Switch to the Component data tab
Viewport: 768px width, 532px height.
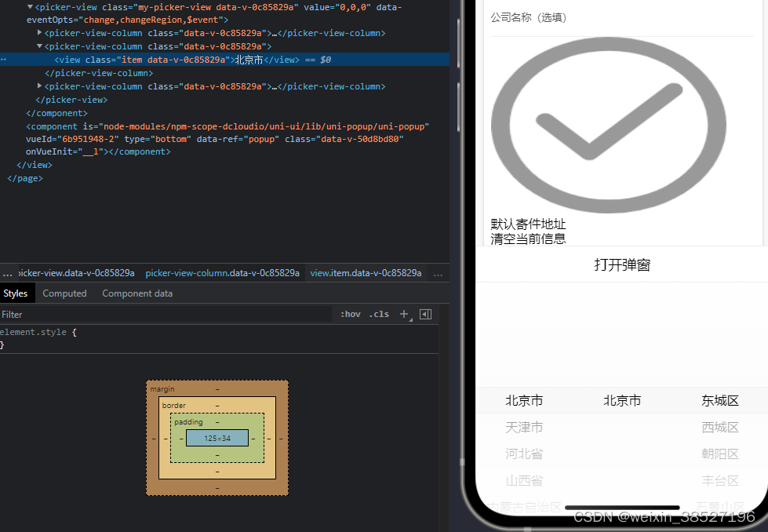click(x=137, y=293)
